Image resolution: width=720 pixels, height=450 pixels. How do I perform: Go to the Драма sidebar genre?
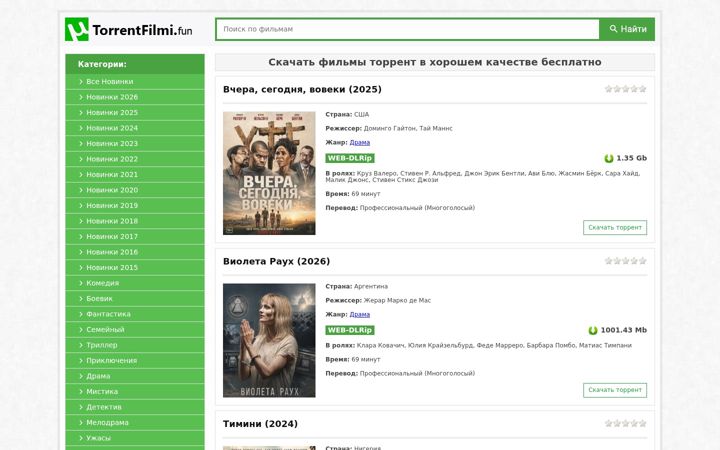pos(135,376)
